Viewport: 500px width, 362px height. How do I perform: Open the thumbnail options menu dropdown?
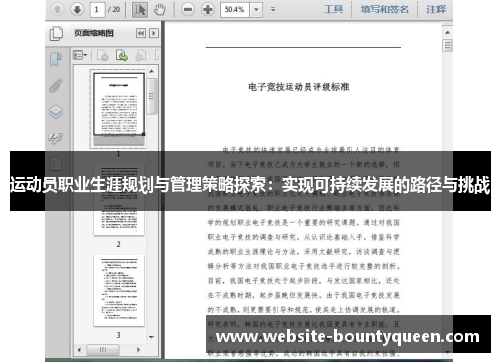pyautogui.click(x=80, y=55)
